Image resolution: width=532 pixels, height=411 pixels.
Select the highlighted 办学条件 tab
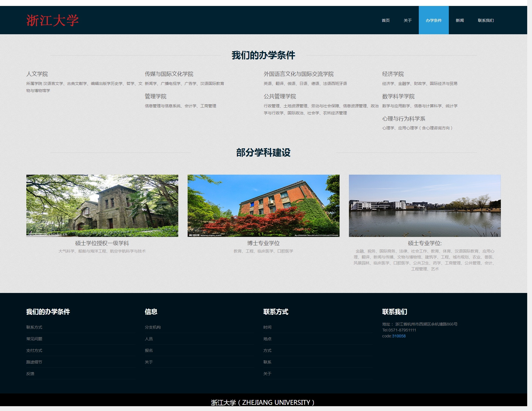(x=434, y=20)
